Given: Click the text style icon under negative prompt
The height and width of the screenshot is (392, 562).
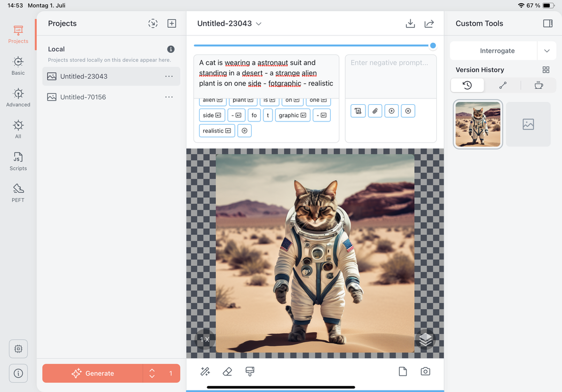Looking at the screenshot, I should pyautogui.click(x=358, y=111).
